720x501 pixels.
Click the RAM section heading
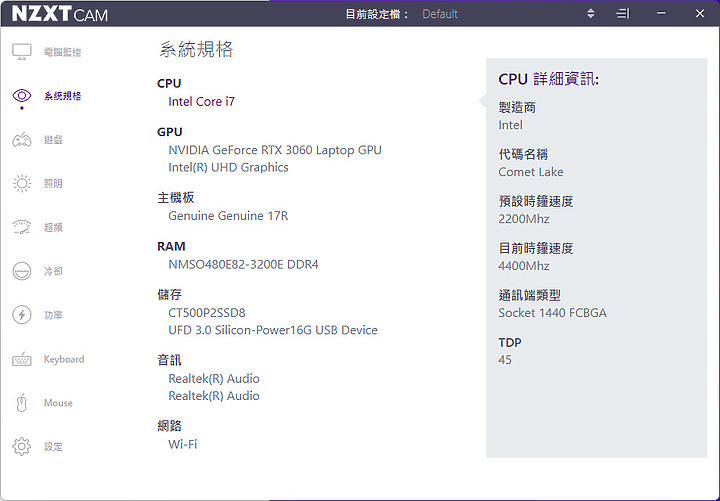(x=171, y=247)
